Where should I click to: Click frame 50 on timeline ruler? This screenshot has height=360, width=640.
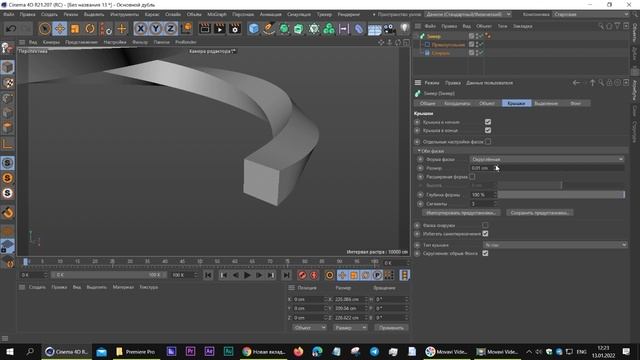[200, 261]
